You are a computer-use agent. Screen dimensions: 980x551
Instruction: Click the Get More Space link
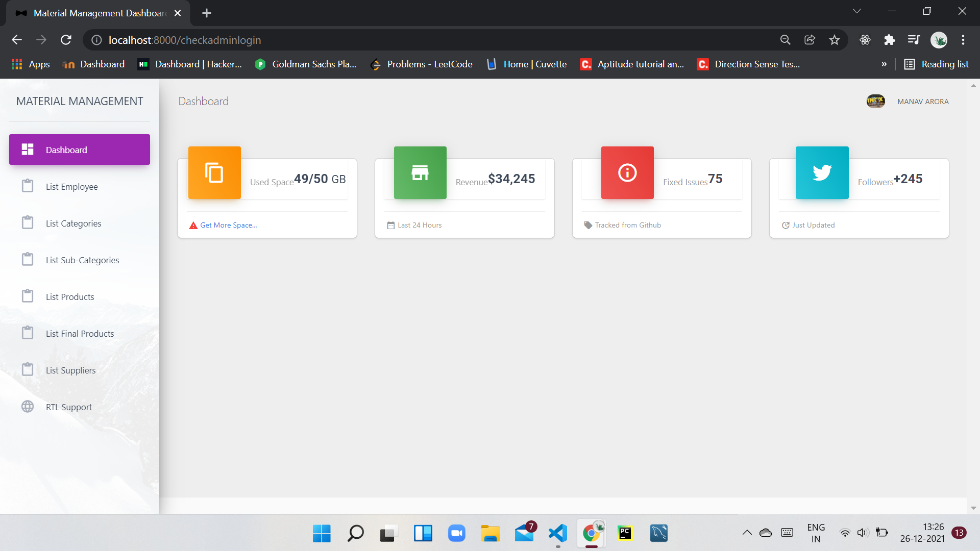tap(229, 224)
